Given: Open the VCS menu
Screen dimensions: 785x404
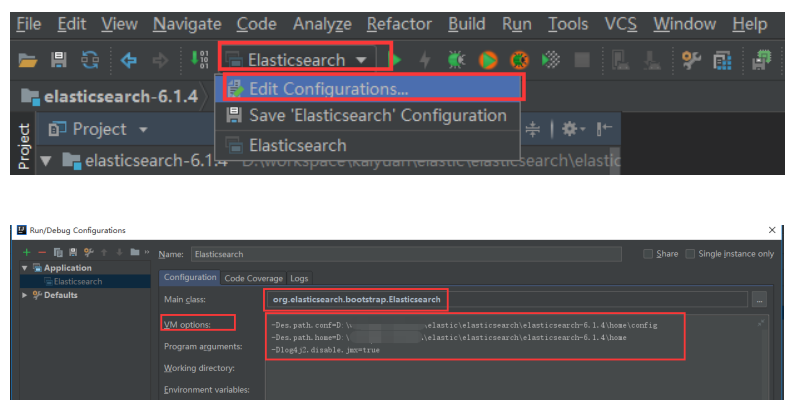Looking at the screenshot, I should pyautogui.click(x=621, y=24).
